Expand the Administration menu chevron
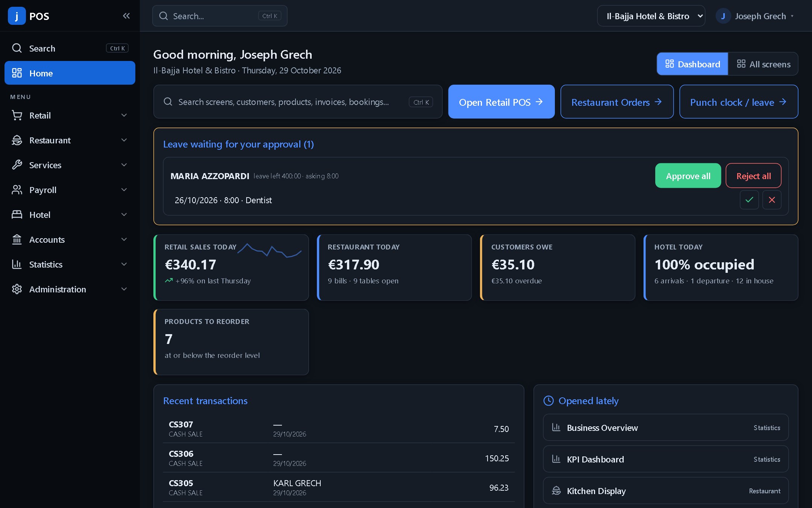The height and width of the screenshot is (508, 812). click(x=124, y=289)
